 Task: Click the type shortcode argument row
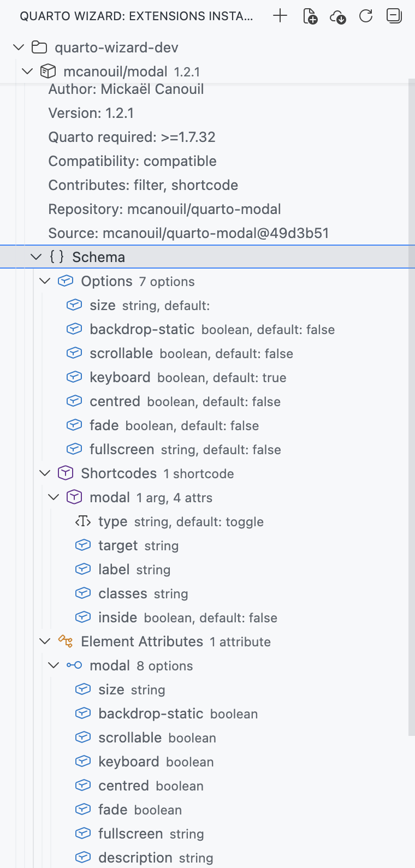pos(112,521)
